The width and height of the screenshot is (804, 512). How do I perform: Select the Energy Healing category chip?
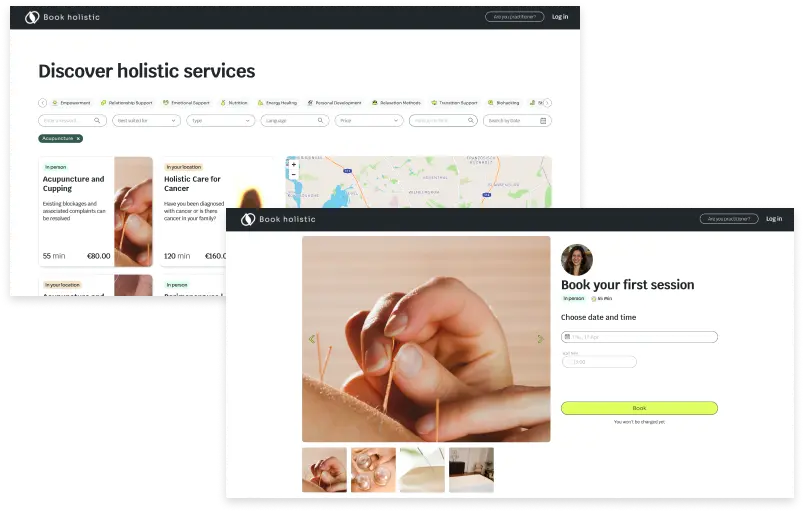coord(277,103)
